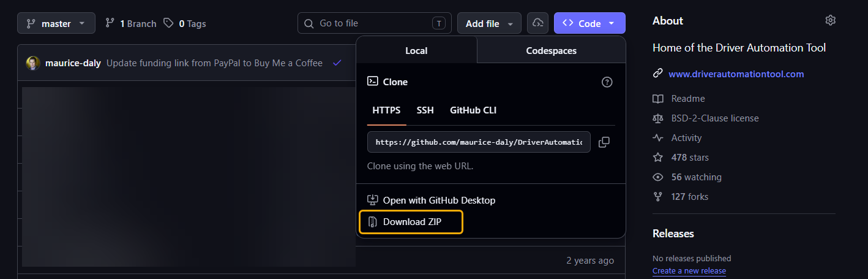
Task: Open the Releases heading link
Action: tap(673, 233)
